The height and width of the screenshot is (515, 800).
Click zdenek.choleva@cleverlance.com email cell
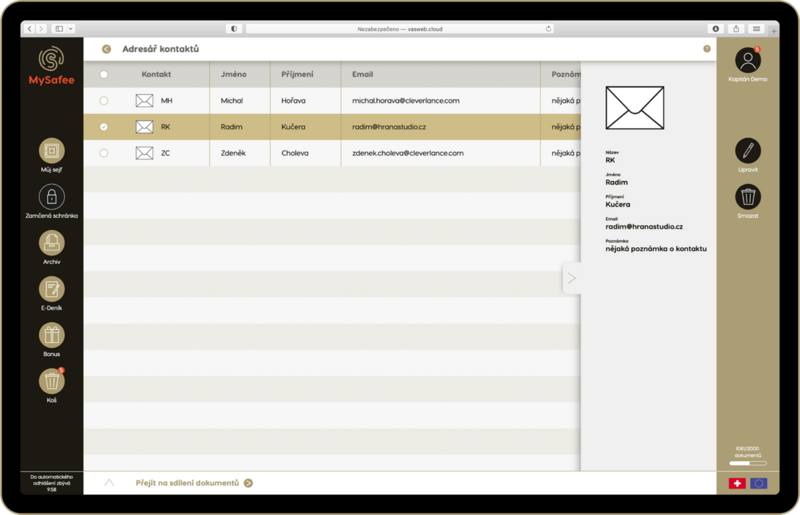pyautogui.click(x=408, y=153)
